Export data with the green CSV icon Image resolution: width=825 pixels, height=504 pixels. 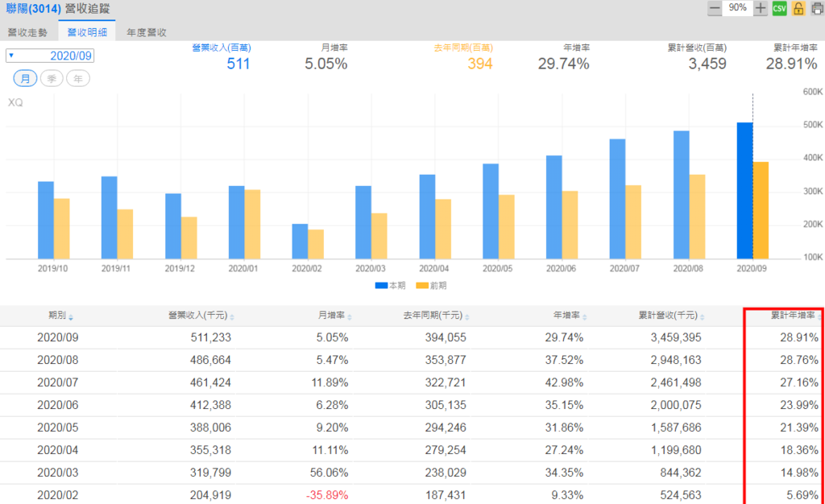[x=779, y=8]
